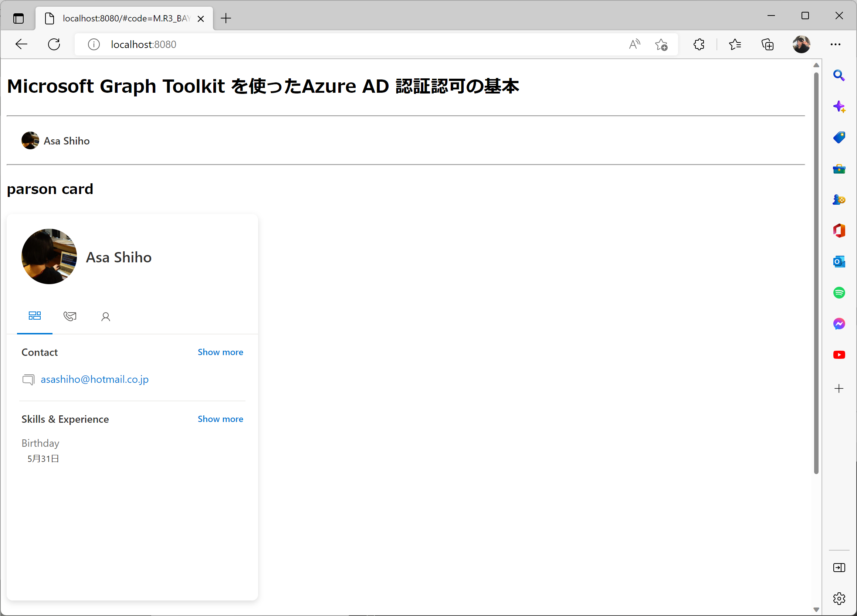Open the search icon in the sidebar
The height and width of the screenshot is (616, 857).
click(839, 75)
